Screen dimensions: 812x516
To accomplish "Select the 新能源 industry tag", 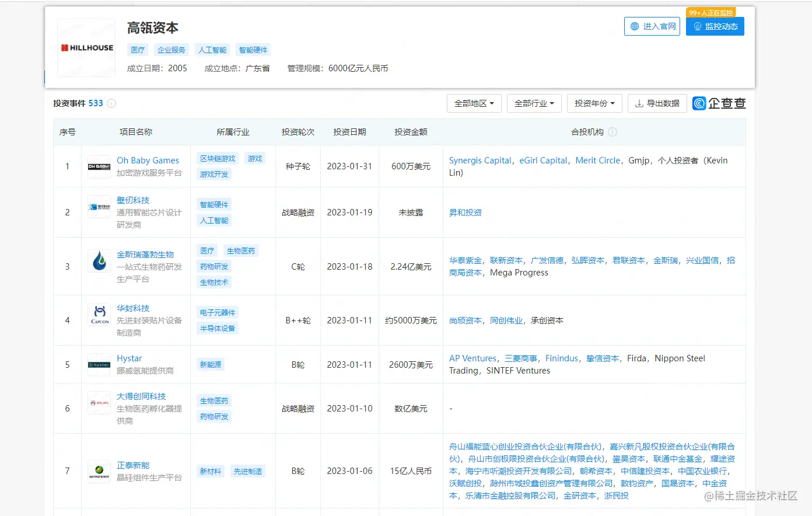I will pyautogui.click(x=211, y=365).
